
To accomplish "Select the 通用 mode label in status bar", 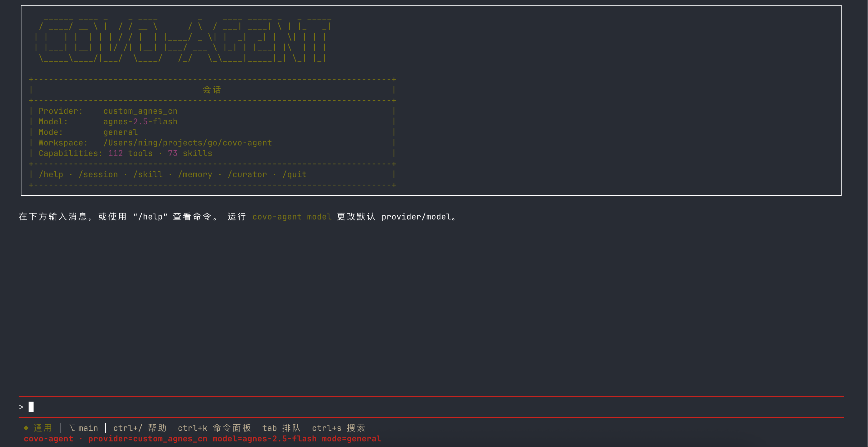I will pos(43,428).
